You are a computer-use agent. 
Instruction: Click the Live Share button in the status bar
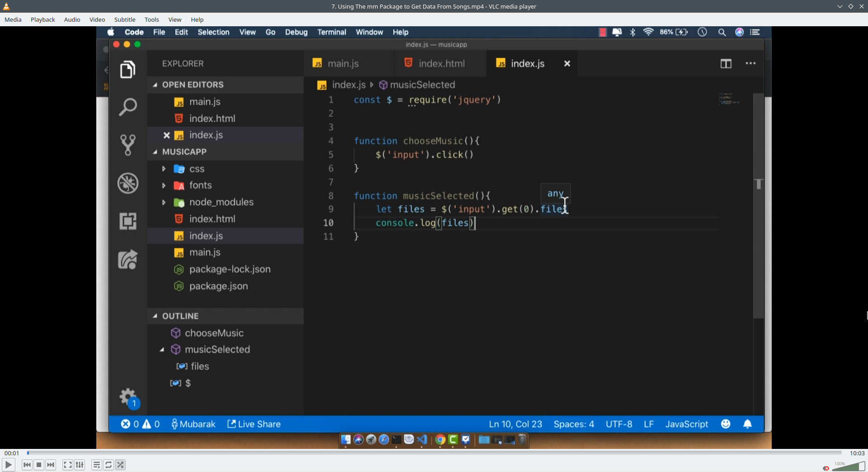coord(254,424)
